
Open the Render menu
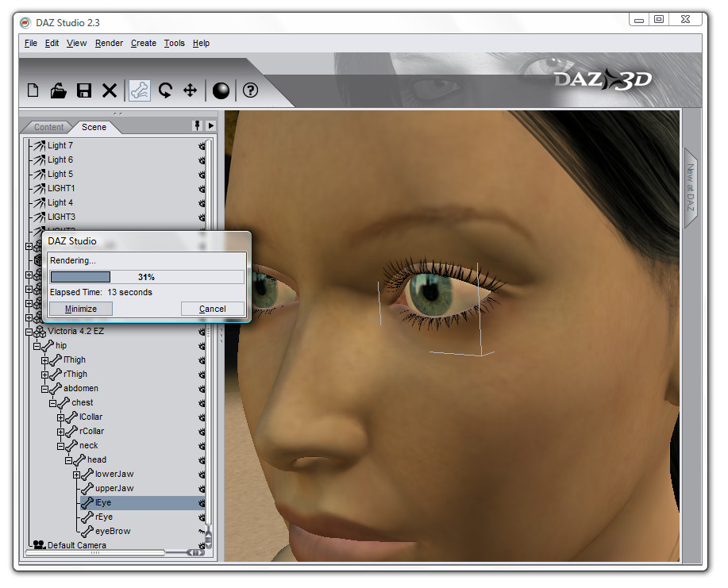(x=109, y=43)
